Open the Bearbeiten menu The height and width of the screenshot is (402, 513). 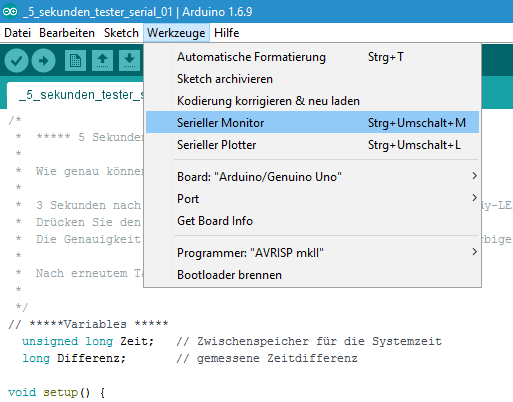tap(67, 33)
